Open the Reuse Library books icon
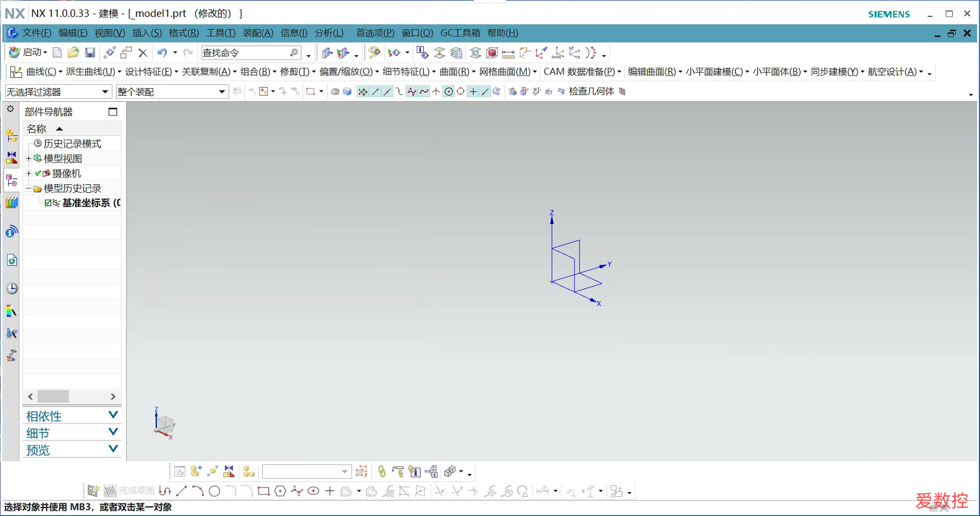The height and width of the screenshot is (516, 980). [11, 203]
